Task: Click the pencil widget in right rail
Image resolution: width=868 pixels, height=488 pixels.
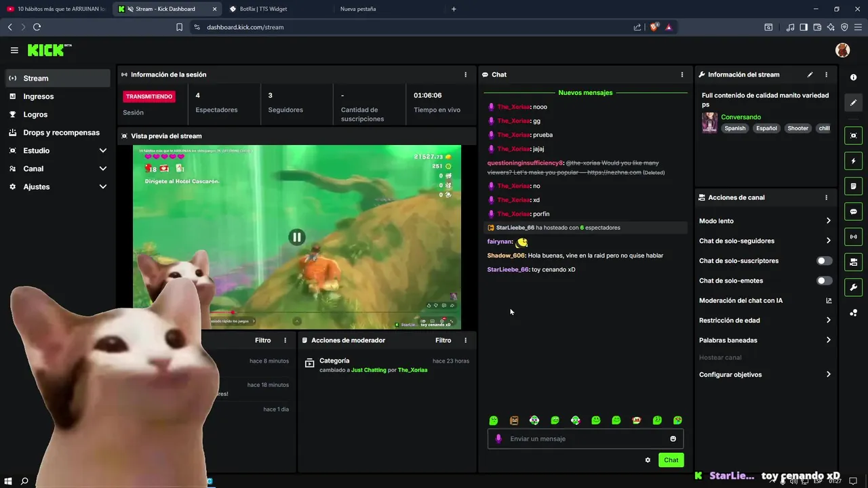Action: pyautogui.click(x=853, y=102)
